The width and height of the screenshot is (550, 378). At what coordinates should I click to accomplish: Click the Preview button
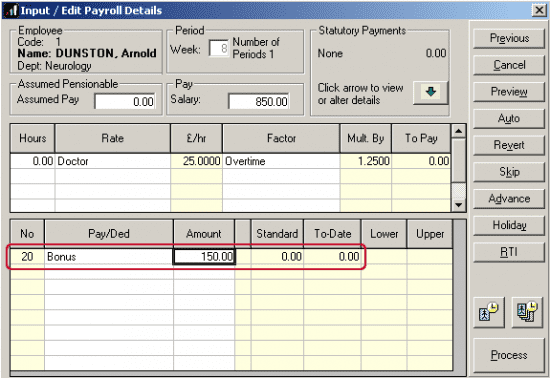pos(509,92)
